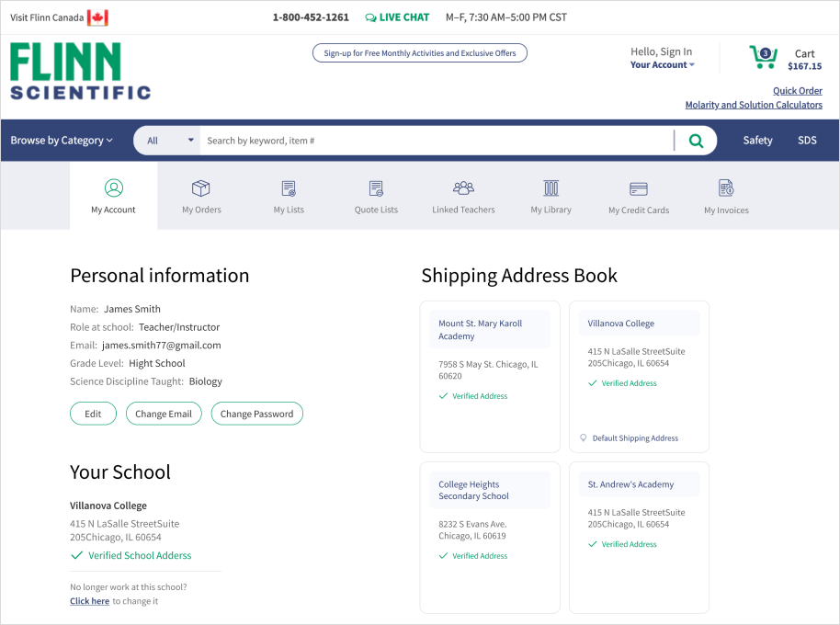Select the Villanova College address card title

click(x=620, y=324)
